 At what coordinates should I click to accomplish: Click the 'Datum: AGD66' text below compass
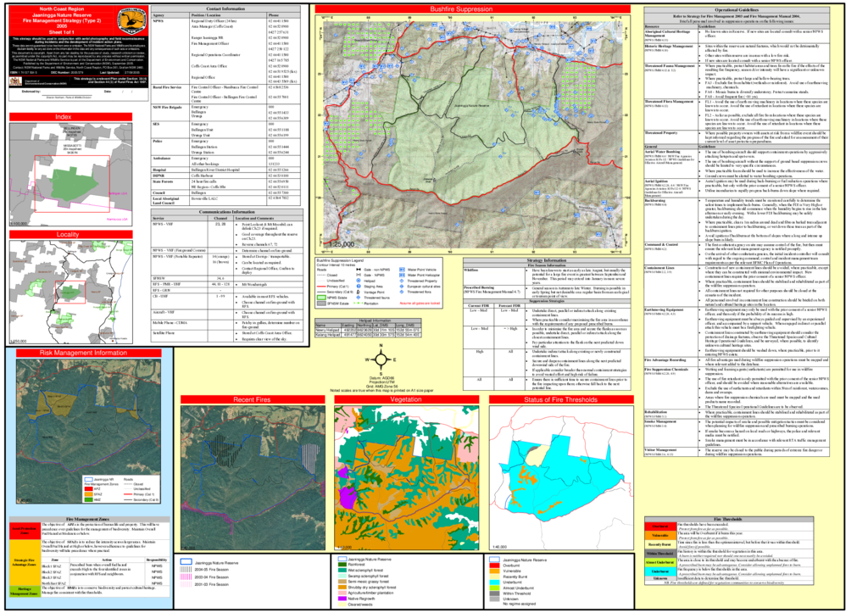pos(381,378)
